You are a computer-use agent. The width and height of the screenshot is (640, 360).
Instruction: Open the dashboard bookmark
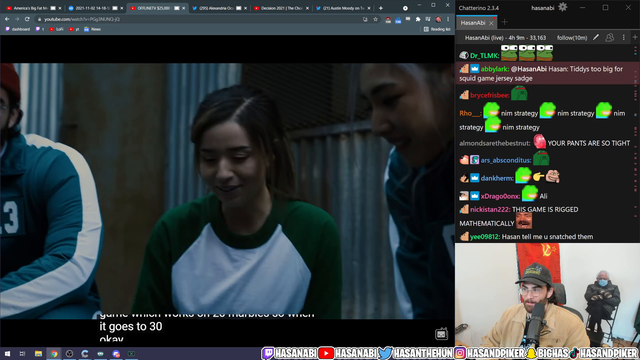(x=18, y=29)
